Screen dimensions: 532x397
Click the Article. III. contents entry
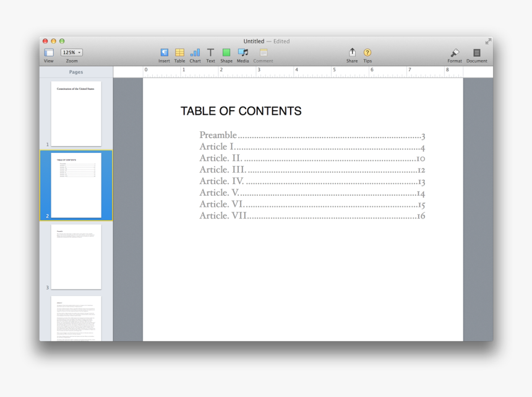312,170
